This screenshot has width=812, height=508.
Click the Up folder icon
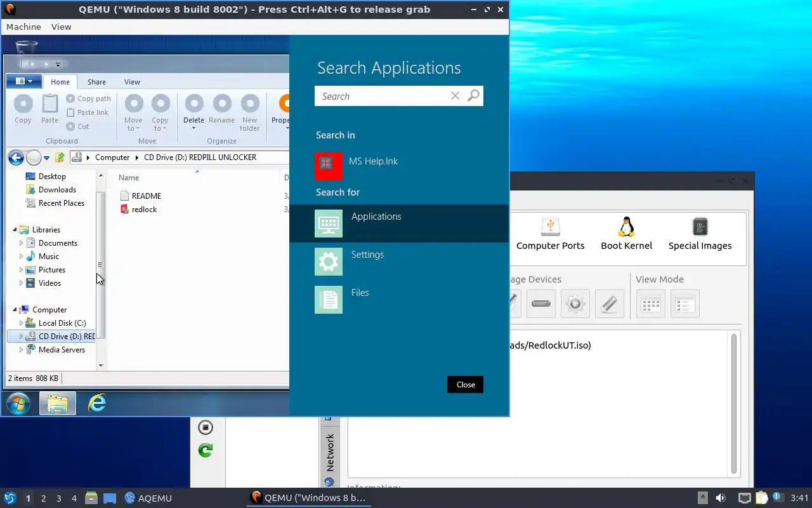pos(60,157)
